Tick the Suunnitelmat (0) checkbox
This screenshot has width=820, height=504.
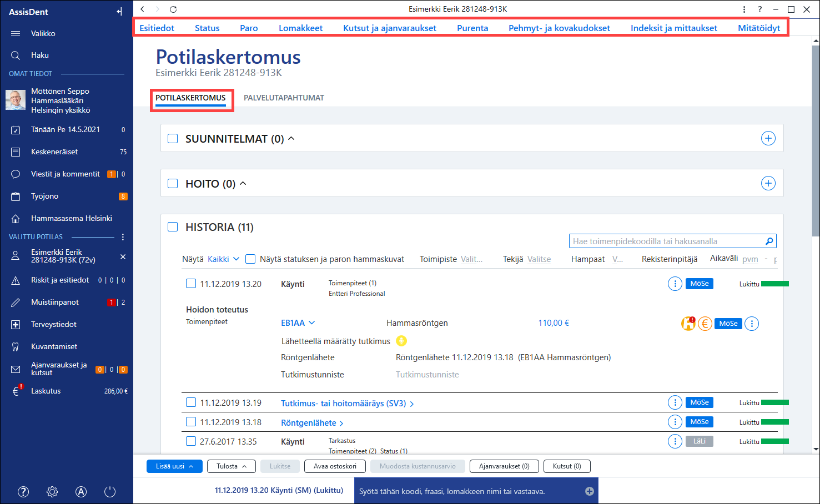click(173, 138)
